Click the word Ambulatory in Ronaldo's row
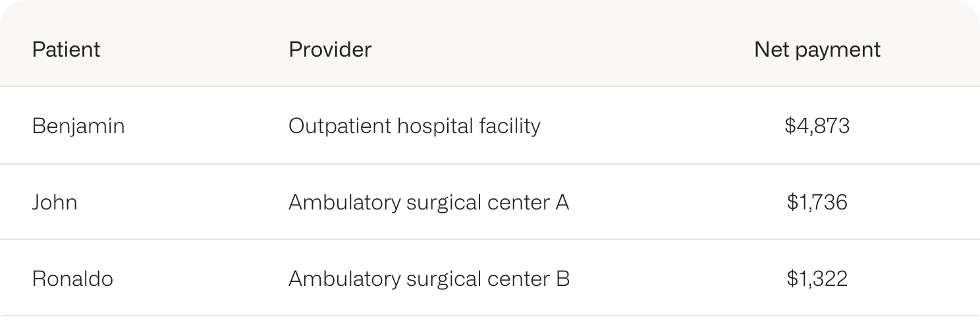 (344, 279)
